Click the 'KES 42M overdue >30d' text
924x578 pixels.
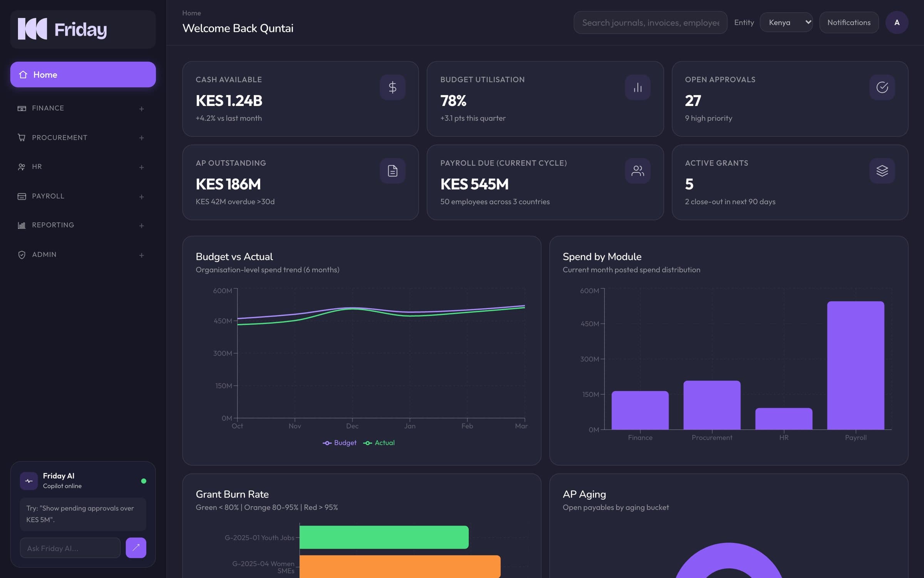(235, 202)
